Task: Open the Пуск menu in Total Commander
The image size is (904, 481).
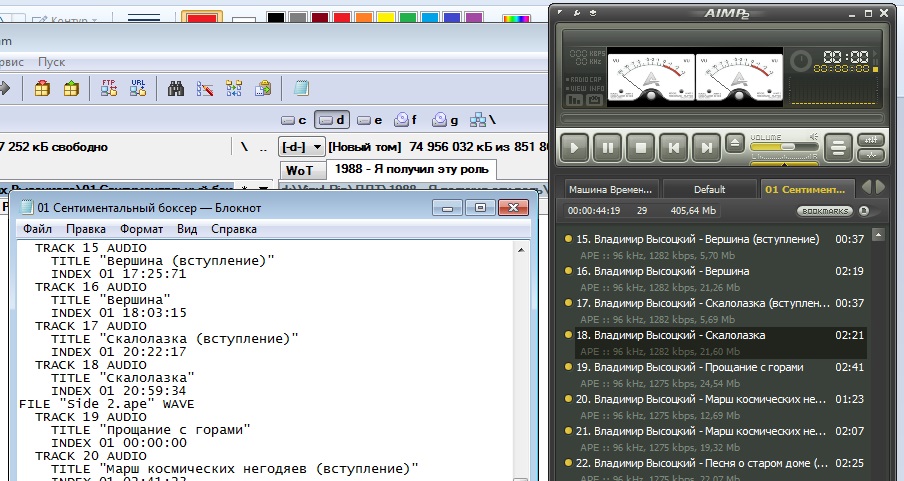Action: coord(51,62)
